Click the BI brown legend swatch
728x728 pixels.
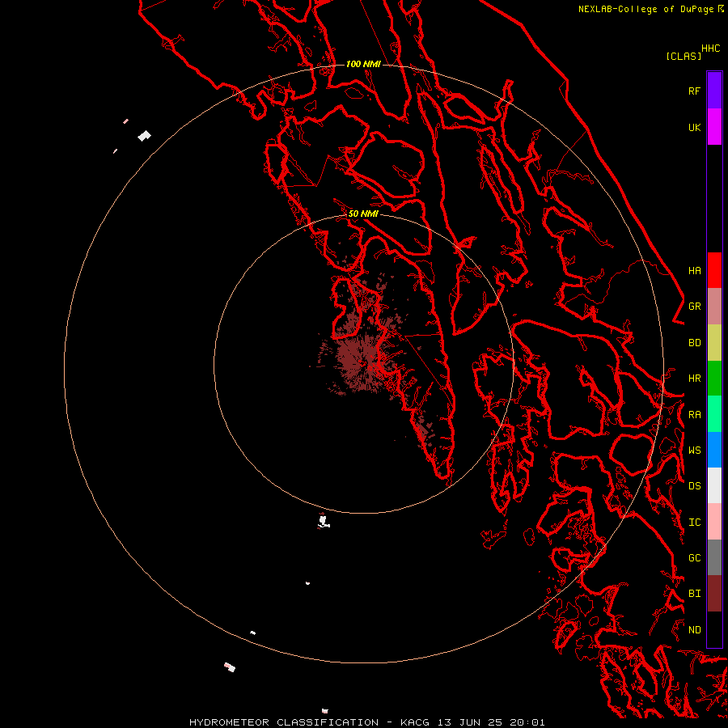(714, 594)
